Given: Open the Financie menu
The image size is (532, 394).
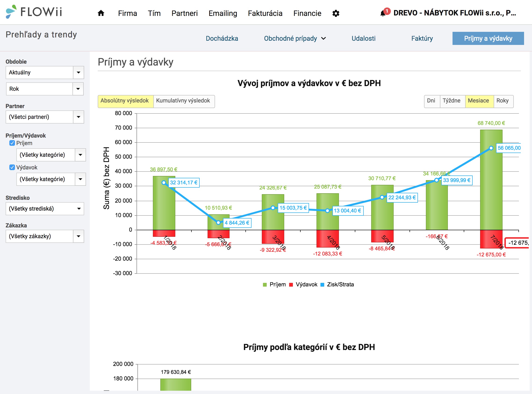Looking at the screenshot, I should (x=307, y=13).
